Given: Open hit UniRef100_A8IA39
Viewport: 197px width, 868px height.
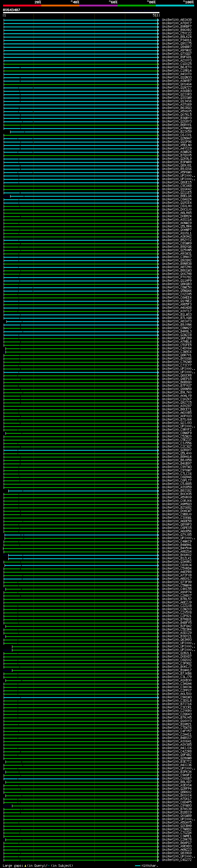Looking at the screenshot, I should tap(176, 20).
